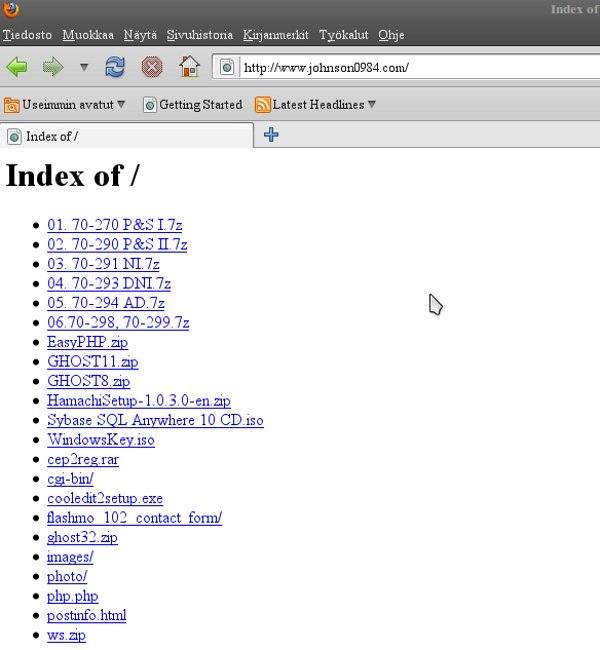Download cooledit2setup.exe

tap(105, 498)
